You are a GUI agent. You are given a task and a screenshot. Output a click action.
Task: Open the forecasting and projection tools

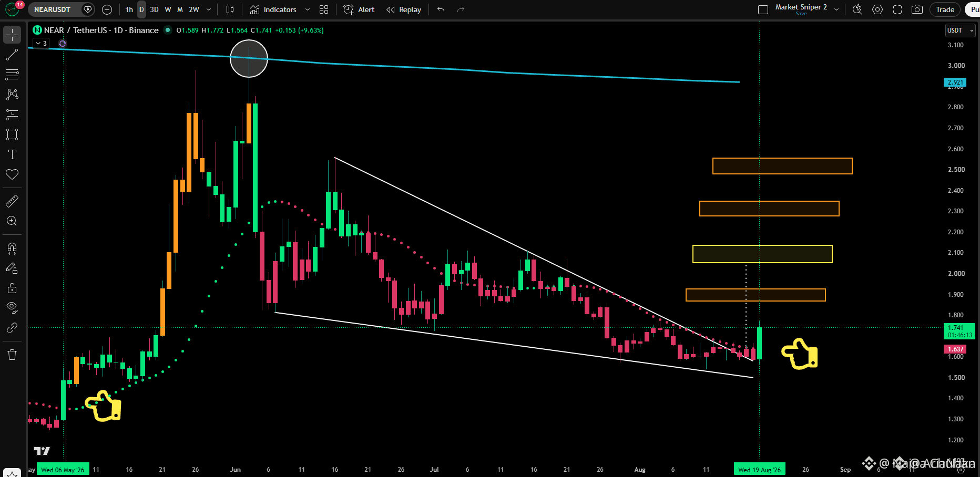[x=12, y=115]
